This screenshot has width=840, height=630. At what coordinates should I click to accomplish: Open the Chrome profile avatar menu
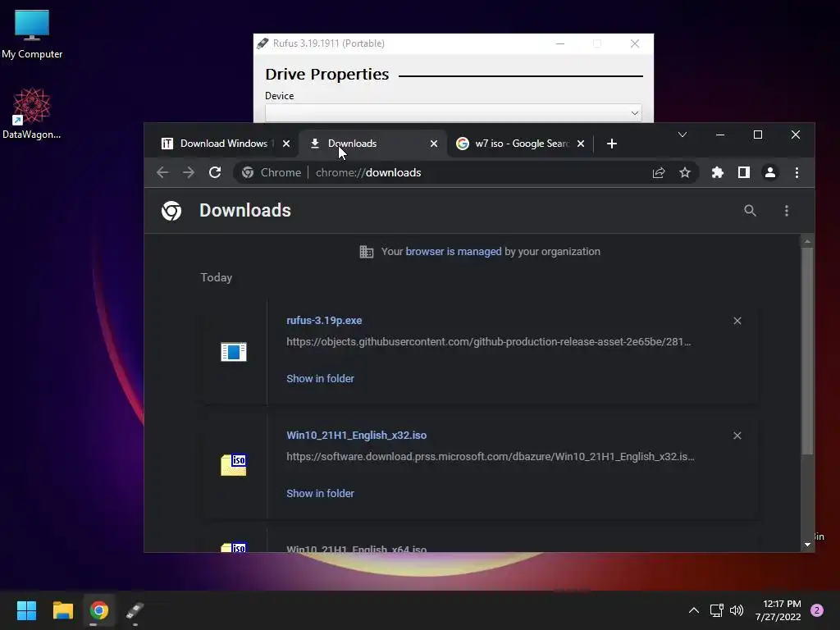pyautogui.click(x=770, y=172)
